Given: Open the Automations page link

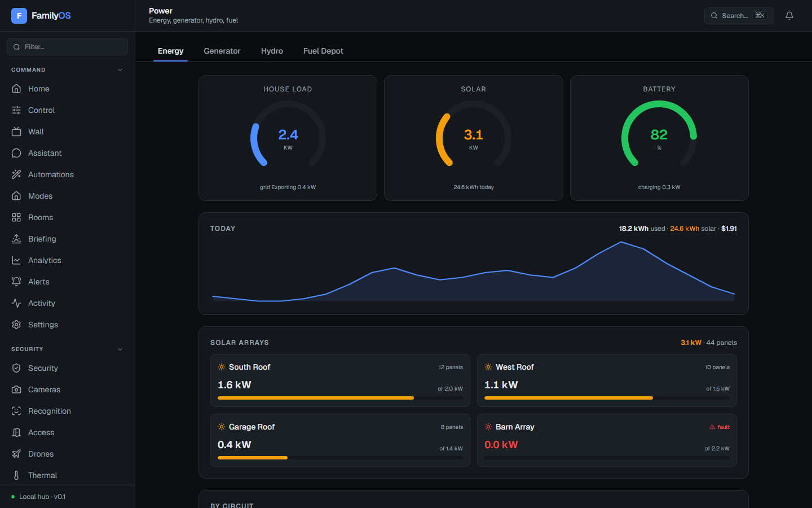Looking at the screenshot, I should point(67,174).
